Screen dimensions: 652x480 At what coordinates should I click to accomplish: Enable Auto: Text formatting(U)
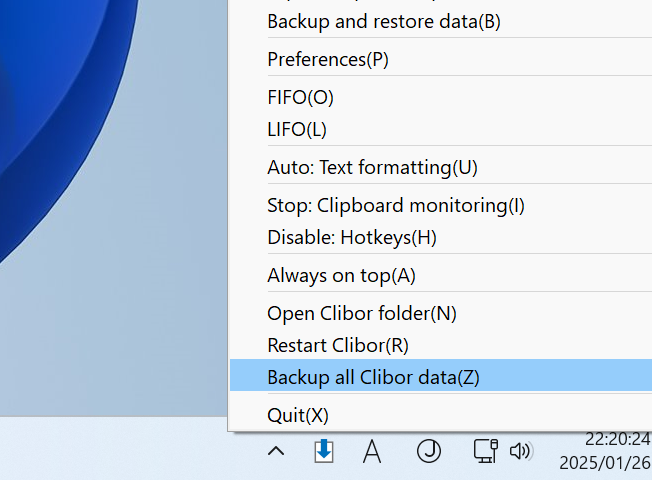441,168
